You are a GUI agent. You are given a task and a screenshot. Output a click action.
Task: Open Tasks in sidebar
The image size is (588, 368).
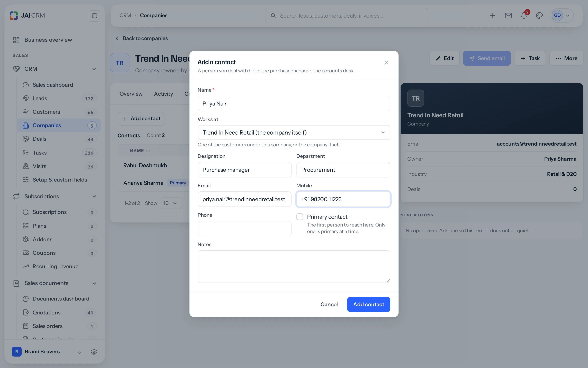click(59, 153)
